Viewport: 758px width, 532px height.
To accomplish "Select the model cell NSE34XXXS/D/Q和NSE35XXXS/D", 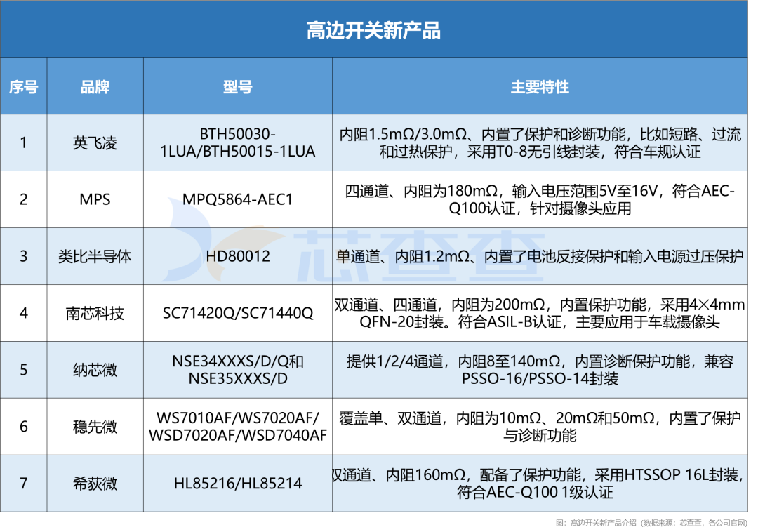I will (237, 370).
